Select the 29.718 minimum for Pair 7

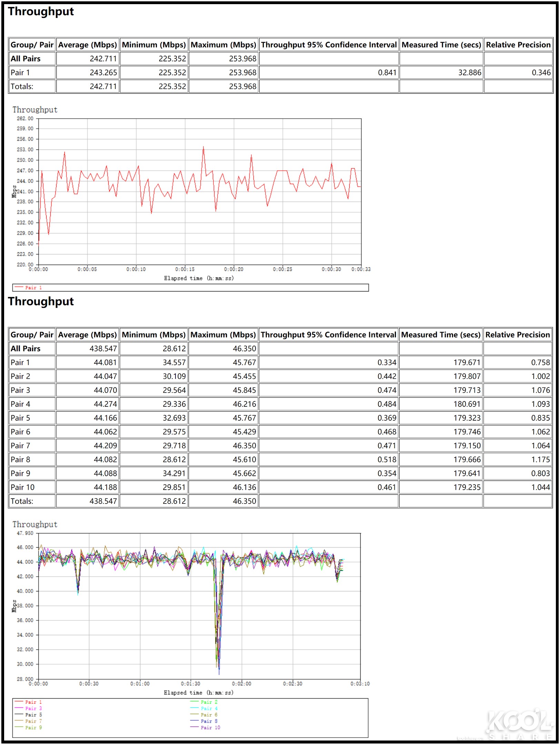click(x=174, y=446)
